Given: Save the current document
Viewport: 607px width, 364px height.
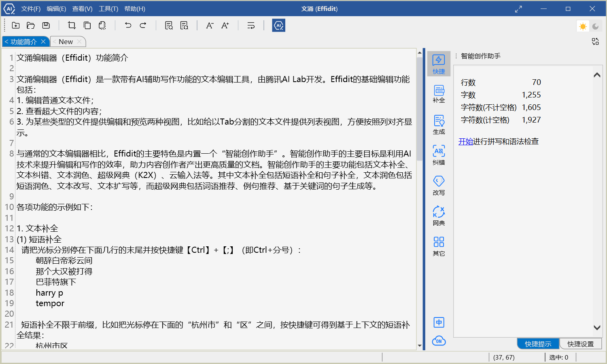Looking at the screenshot, I should (46, 25).
